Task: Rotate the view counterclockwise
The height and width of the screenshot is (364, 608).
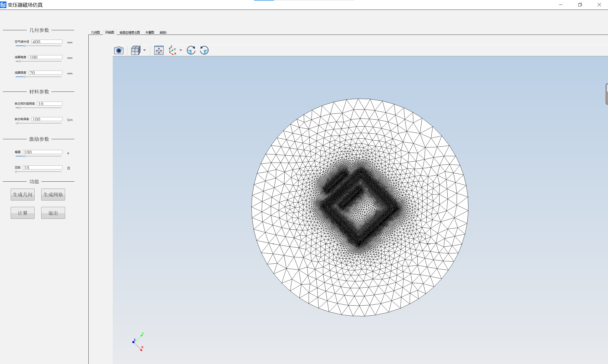Action: (204, 50)
